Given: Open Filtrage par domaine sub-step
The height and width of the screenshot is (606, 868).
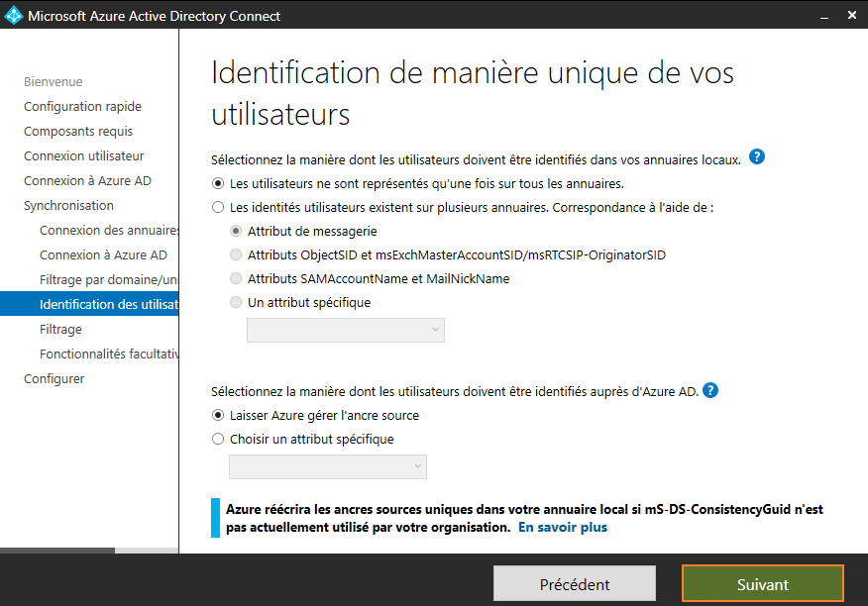Looking at the screenshot, I should tap(109, 280).
